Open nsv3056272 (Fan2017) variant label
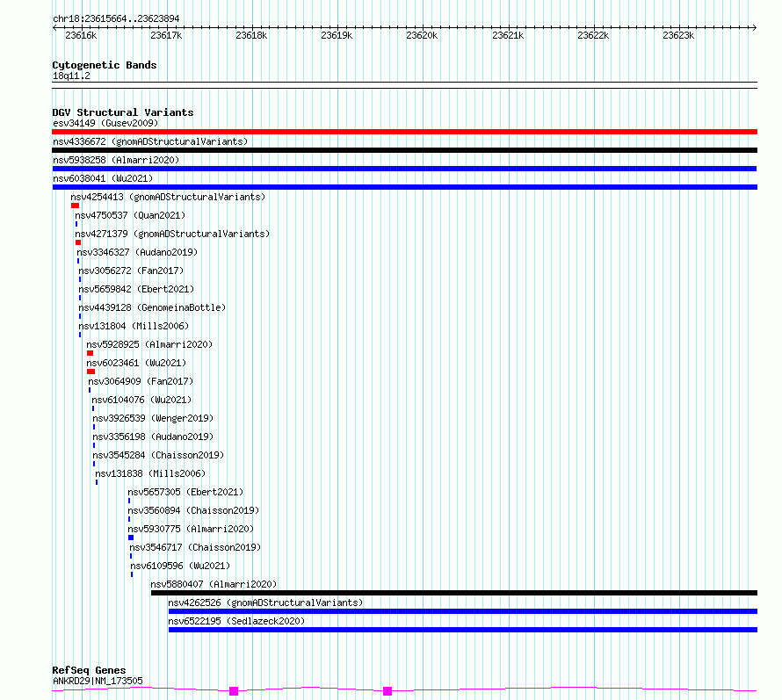This screenshot has width=782, height=700. click(131, 271)
